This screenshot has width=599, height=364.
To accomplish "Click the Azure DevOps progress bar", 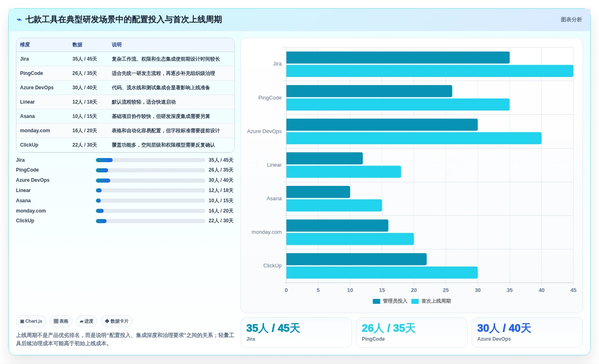I will tap(150, 181).
